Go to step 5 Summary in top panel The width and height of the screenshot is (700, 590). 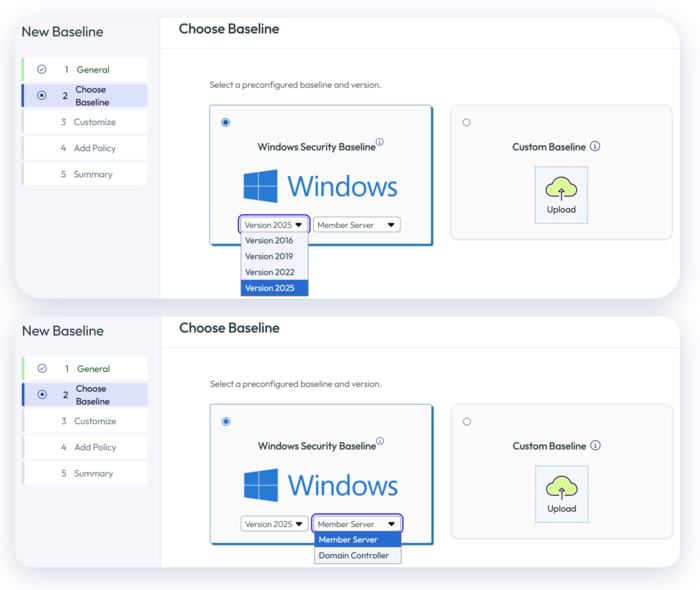[84, 174]
